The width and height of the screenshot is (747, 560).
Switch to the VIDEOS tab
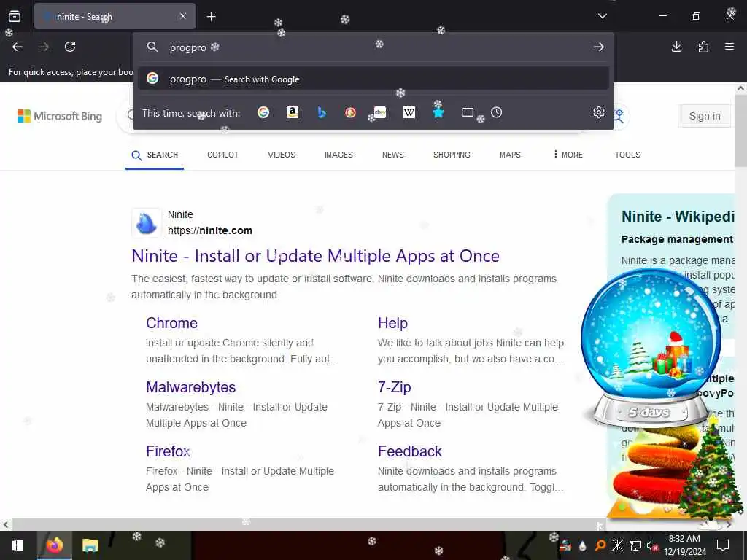coord(282,155)
